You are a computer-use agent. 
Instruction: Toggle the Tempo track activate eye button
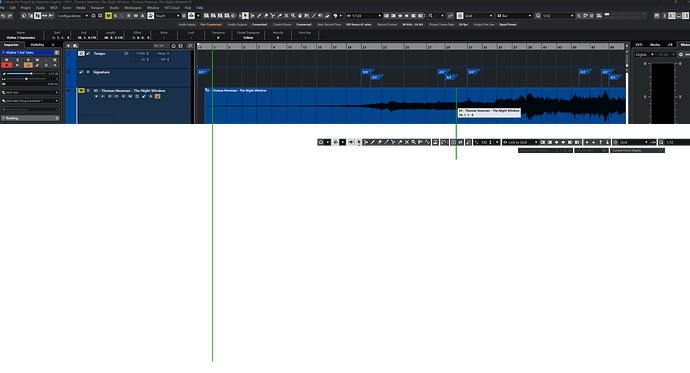point(81,53)
